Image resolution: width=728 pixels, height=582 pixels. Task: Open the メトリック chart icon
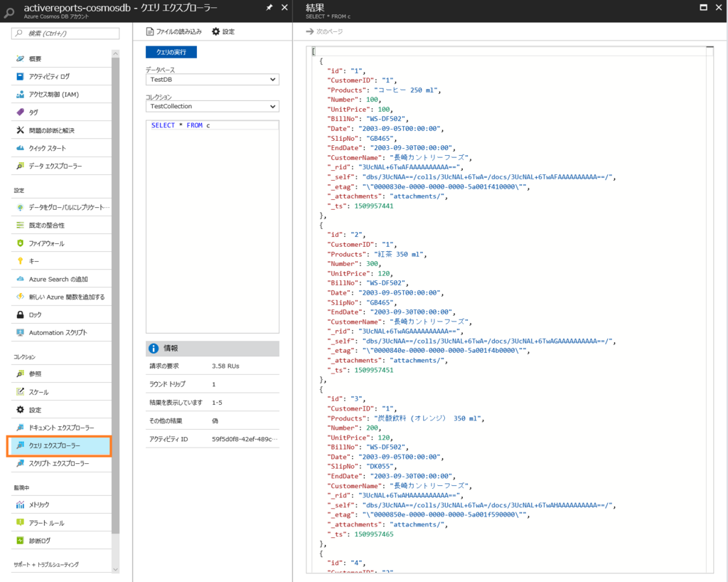tap(20, 504)
